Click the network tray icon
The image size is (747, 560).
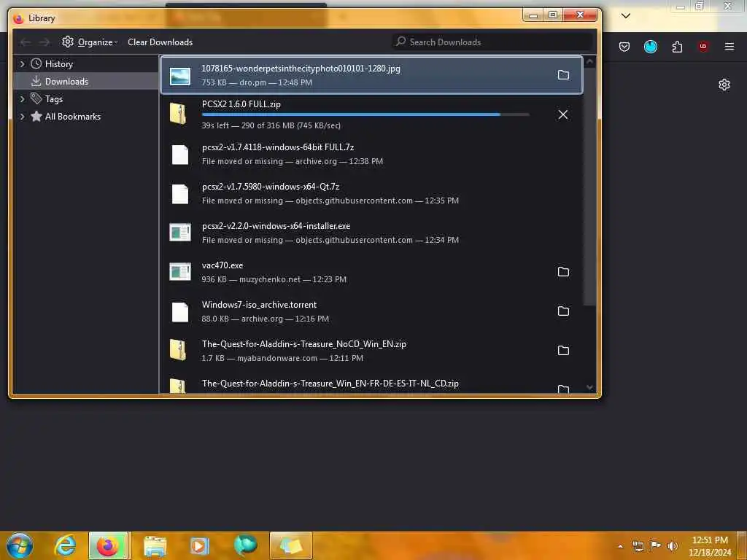pyautogui.click(x=638, y=546)
